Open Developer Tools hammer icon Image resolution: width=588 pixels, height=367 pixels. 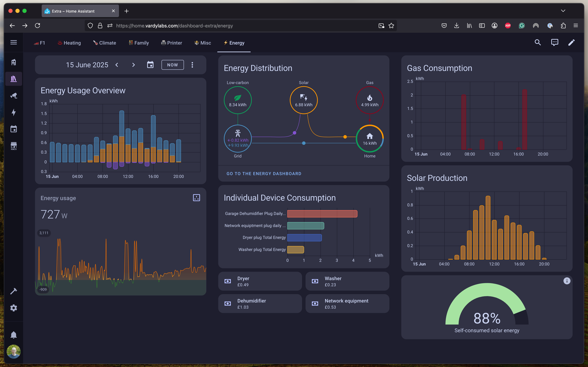tap(14, 291)
